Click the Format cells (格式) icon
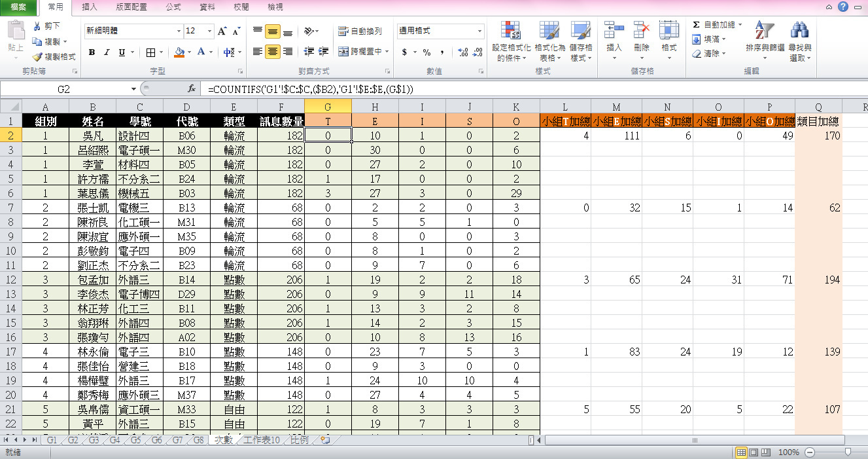The image size is (868, 459). pyautogui.click(x=668, y=31)
